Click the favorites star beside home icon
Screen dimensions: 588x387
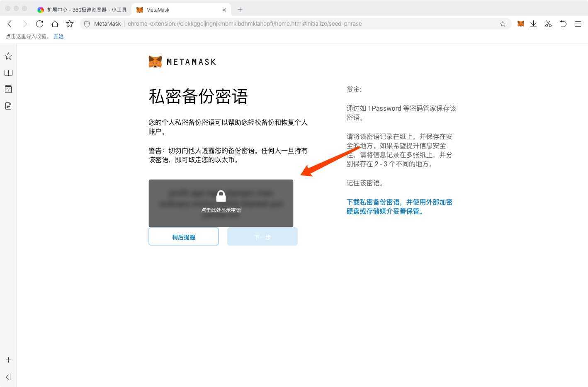coord(70,24)
